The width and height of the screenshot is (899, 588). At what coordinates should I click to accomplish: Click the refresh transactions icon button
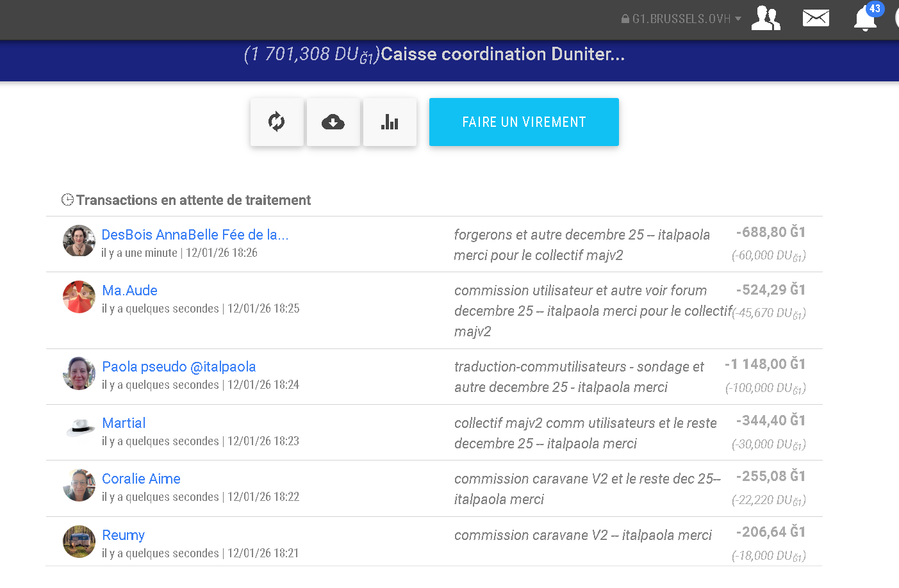[x=276, y=122]
